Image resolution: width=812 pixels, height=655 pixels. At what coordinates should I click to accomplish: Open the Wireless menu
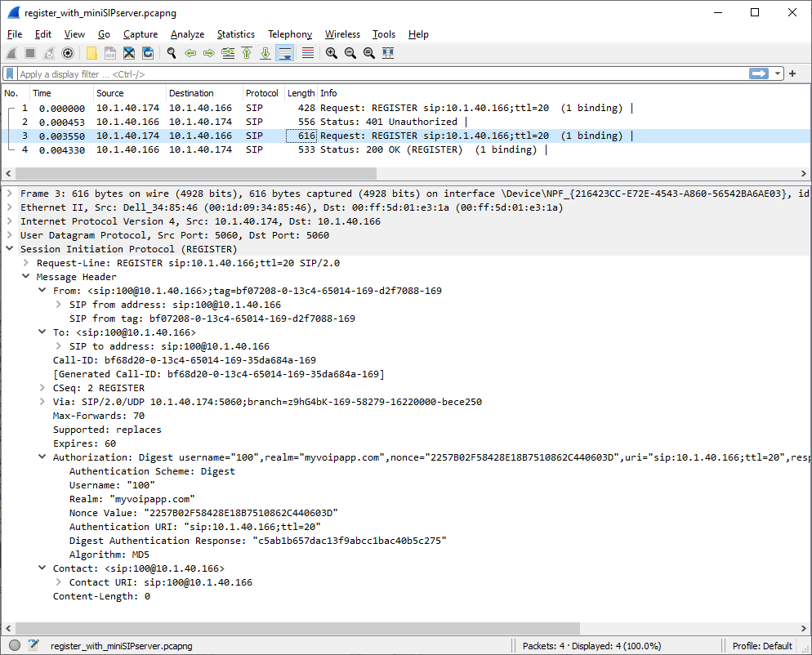pyautogui.click(x=342, y=34)
